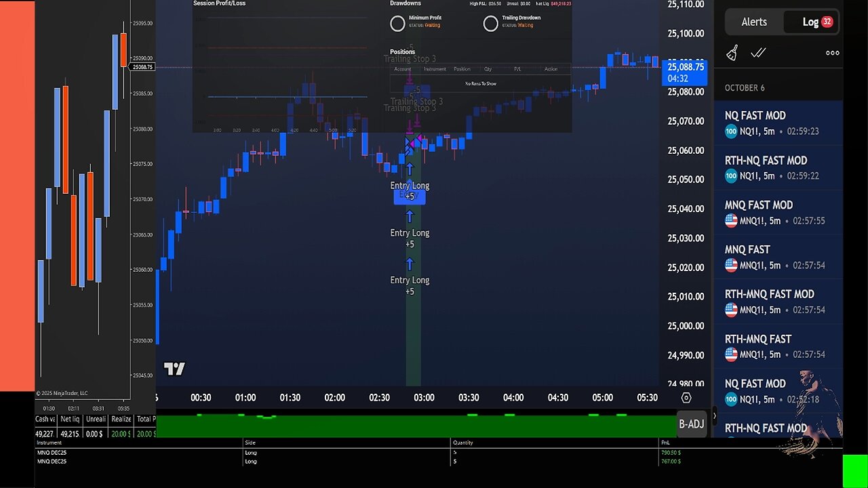Click the OCTOBER 6 date header in log

point(745,88)
